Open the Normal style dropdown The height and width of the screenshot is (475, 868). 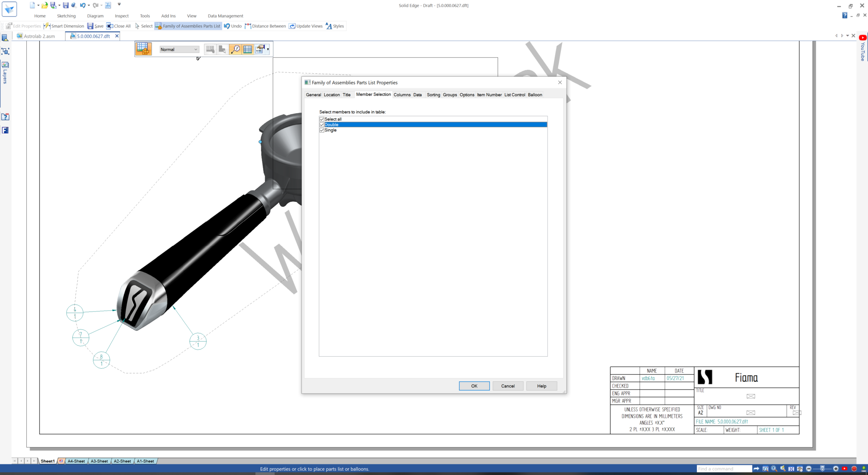point(179,49)
